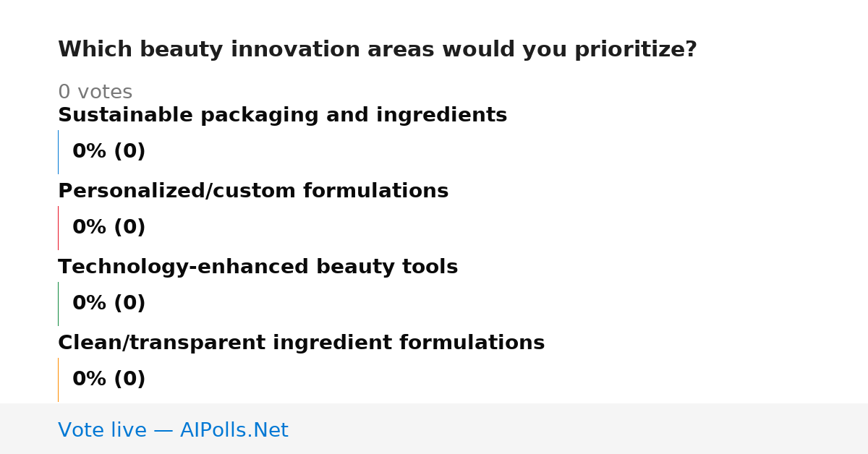Screen dimensions: 868x454
Task: Click 'AIPolls.Net' text in the footer
Action: pyautogui.click(x=234, y=430)
